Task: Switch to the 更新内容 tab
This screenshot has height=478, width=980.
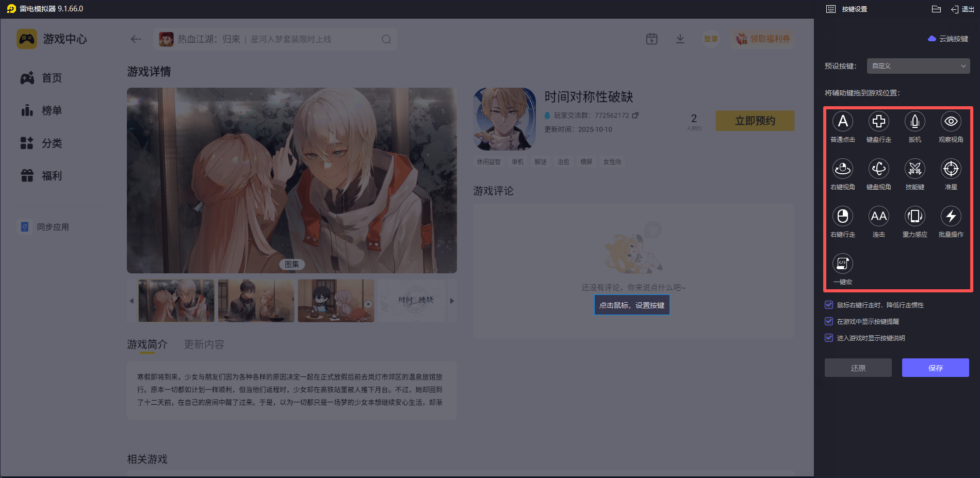Action: (x=203, y=344)
